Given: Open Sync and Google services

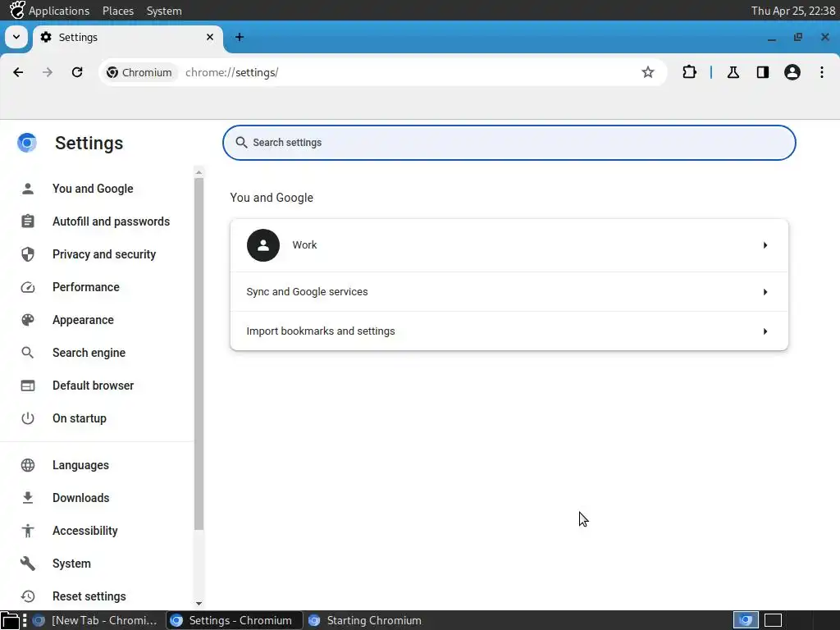Looking at the screenshot, I should tap(509, 292).
